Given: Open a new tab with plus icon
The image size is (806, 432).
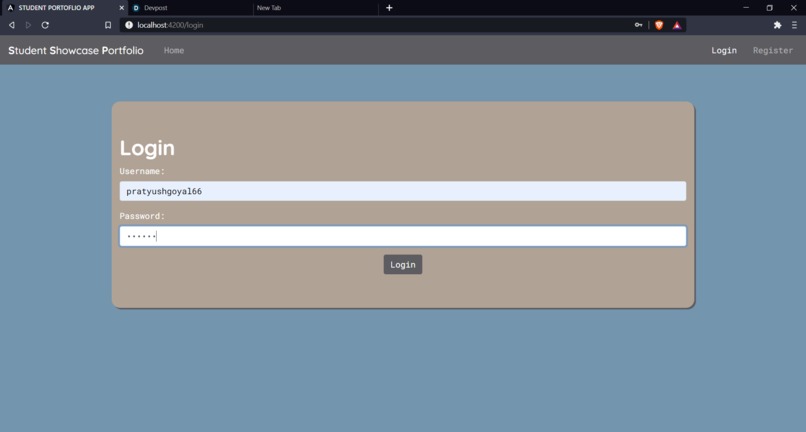Looking at the screenshot, I should pyautogui.click(x=389, y=8).
